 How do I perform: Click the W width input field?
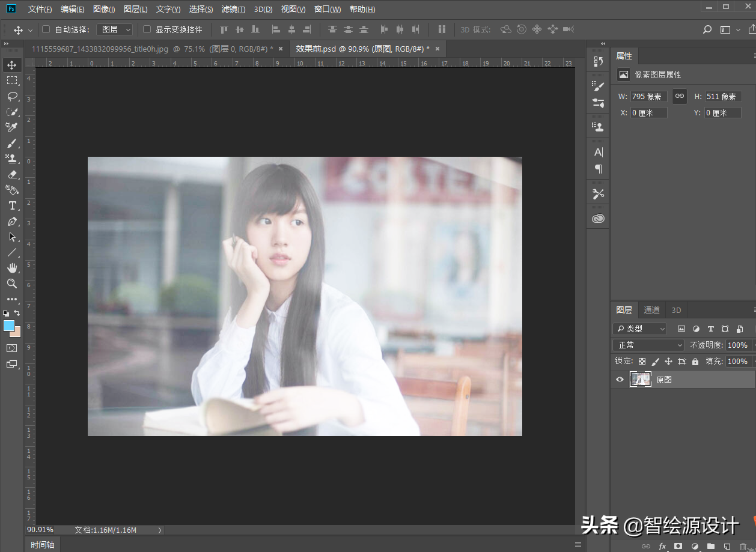pyautogui.click(x=648, y=97)
